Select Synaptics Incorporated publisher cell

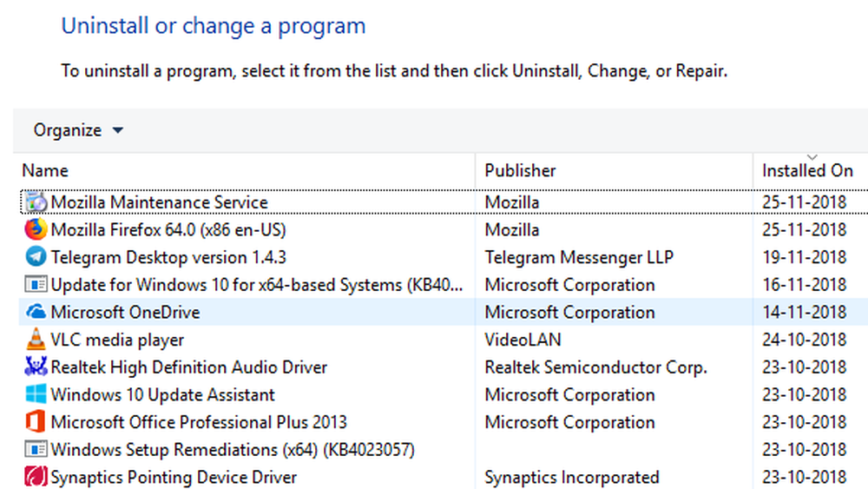coord(571,477)
